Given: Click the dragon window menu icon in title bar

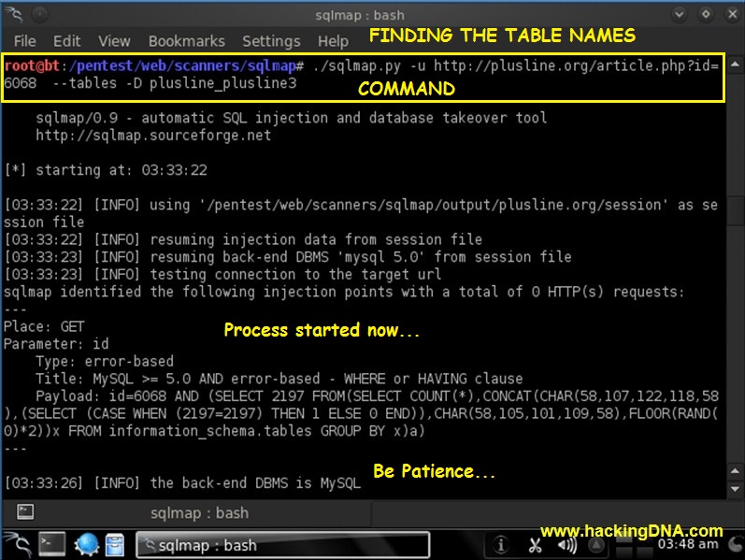Looking at the screenshot, I should click(x=14, y=15).
